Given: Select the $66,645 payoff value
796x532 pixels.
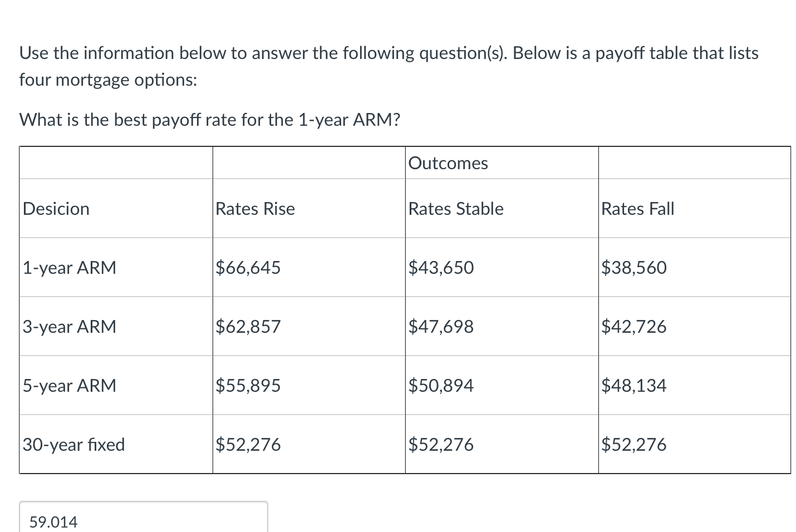Looking at the screenshot, I should (248, 268).
